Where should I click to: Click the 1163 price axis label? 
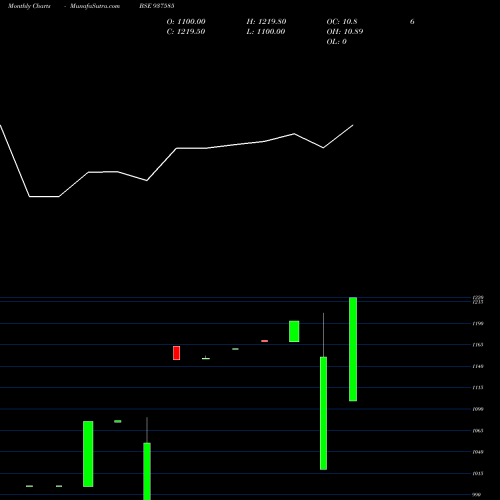coord(478,345)
